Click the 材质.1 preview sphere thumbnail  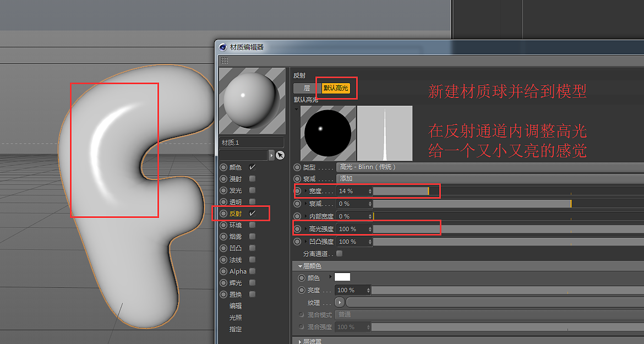click(252, 101)
